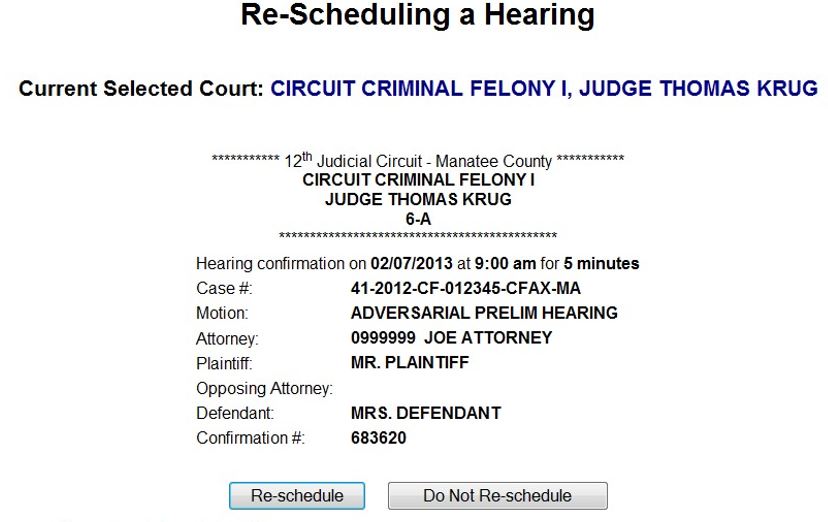Click the Re-Scheduling a Hearing page title

coord(418,17)
